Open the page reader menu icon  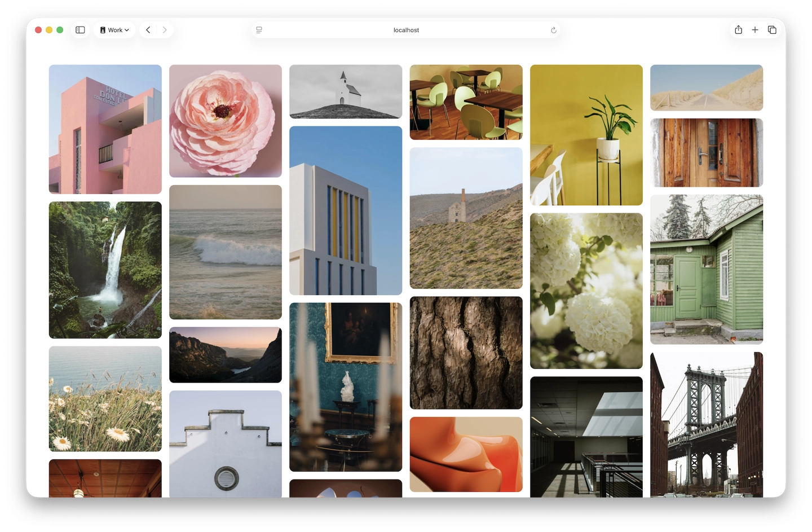click(x=259, y=30)
